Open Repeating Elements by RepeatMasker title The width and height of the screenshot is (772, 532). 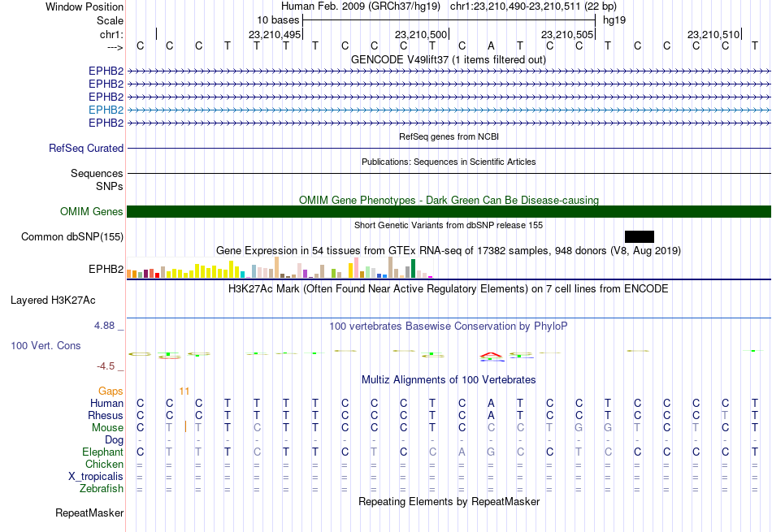[449, 501]
